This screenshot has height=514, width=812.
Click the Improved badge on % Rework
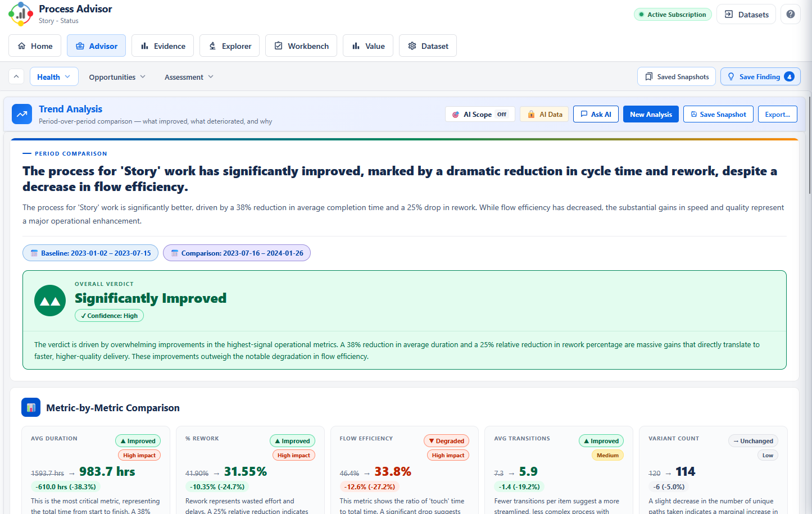(x=292, y=441)
